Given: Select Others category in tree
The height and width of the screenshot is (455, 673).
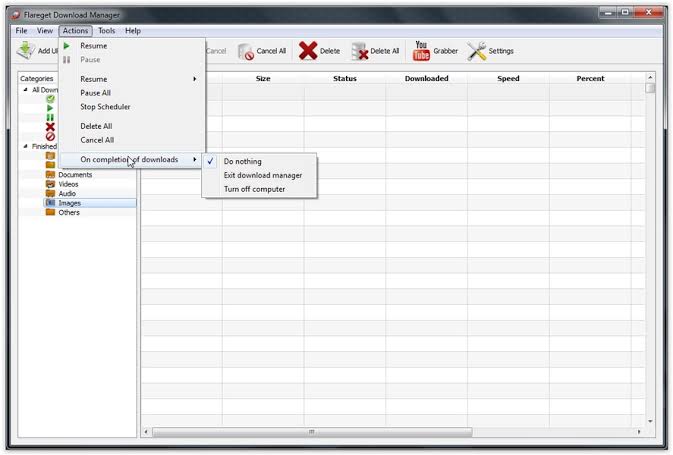Looking at the screenshot, I should click(69, 212).
